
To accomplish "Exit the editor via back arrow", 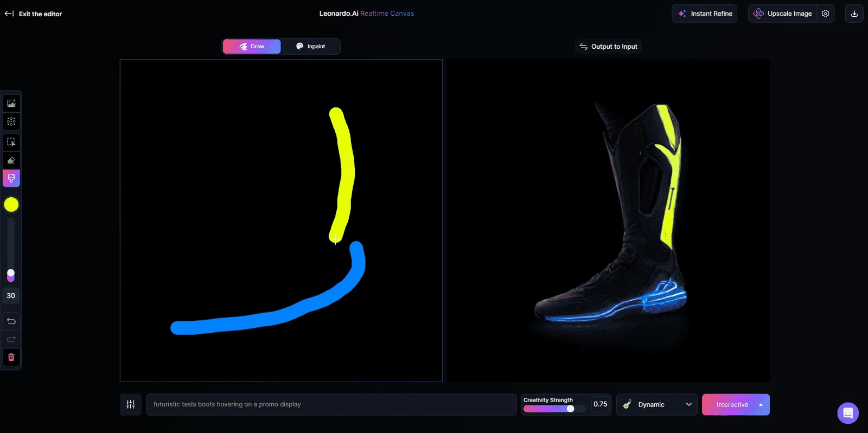I will pyautogui.click(x=9, y=14).
